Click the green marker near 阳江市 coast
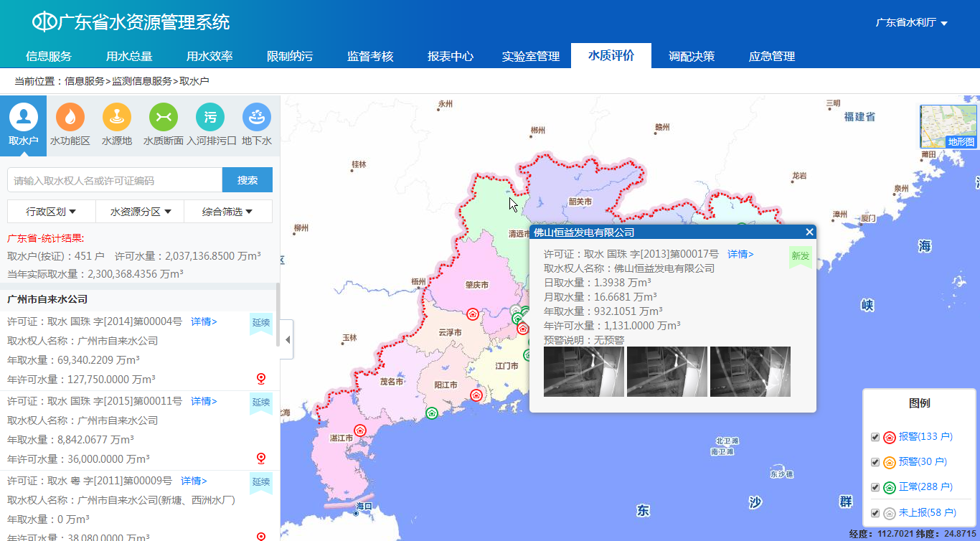The width and height of the screenshot is (980, 541). pyautogui.click(x=431, y=413)
